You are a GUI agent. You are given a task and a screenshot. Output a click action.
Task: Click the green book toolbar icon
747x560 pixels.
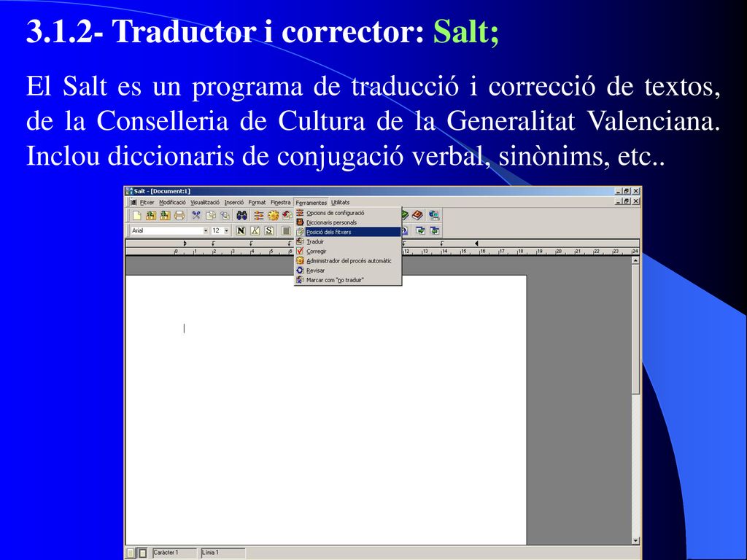click(405, 215)
